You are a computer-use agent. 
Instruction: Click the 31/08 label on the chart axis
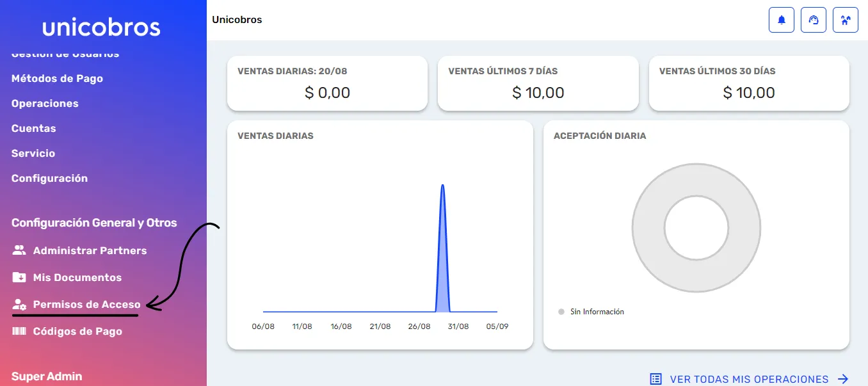coord(458,326)
